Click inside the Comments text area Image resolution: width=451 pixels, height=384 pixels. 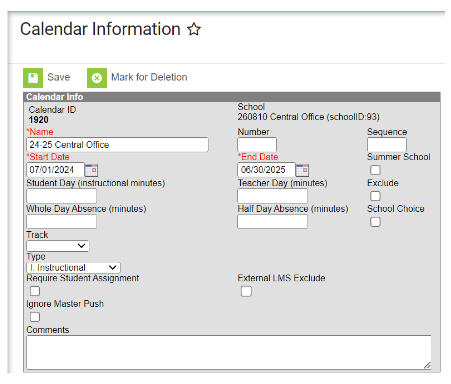click(229, 352)
